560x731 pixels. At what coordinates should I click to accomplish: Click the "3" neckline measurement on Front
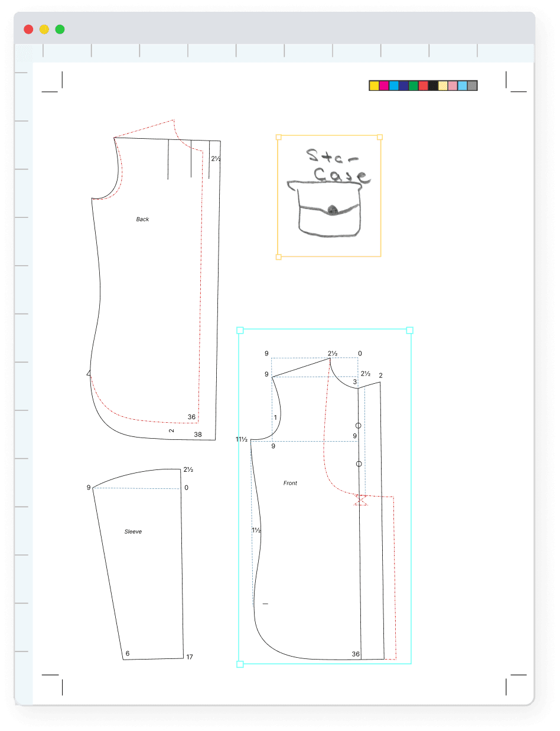355,382
